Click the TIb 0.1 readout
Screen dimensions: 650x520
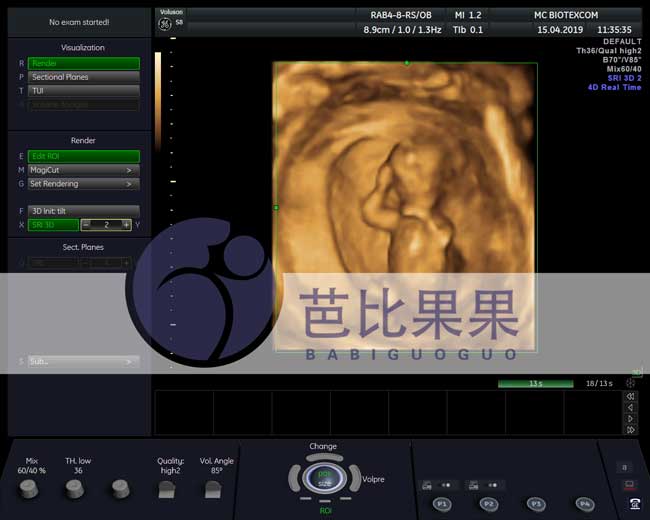pos(468,30)
